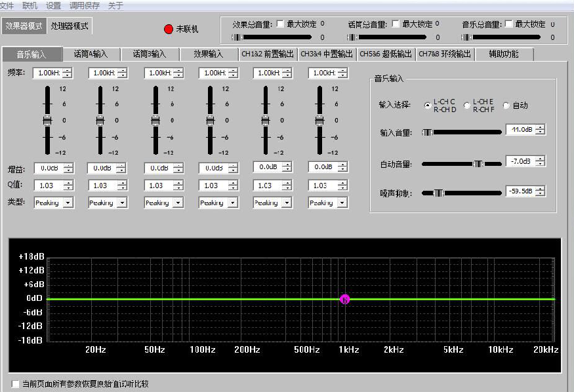Expand the third band's Peaking type dropdown
The image size is (574, 392).
pyautogui.click(x=178, y=203)
